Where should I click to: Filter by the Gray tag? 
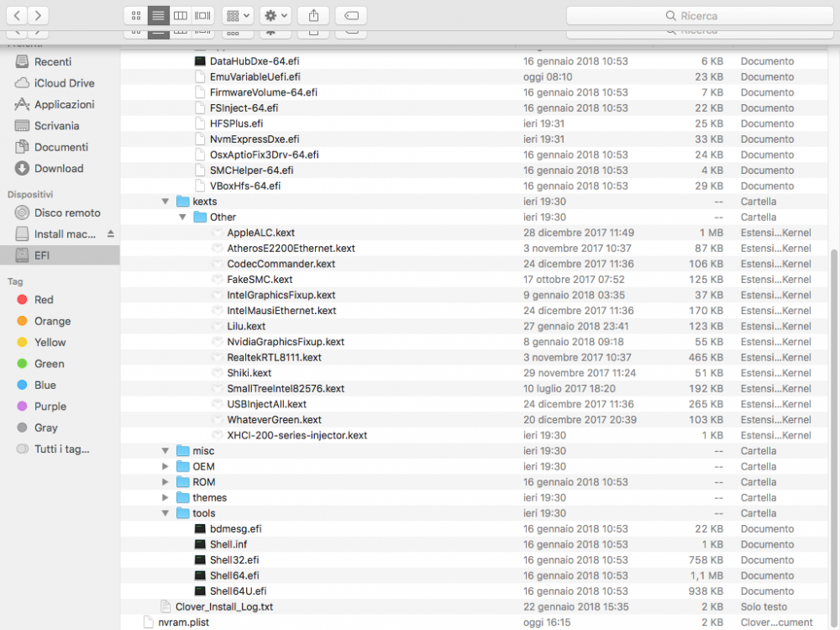(37, 428)
